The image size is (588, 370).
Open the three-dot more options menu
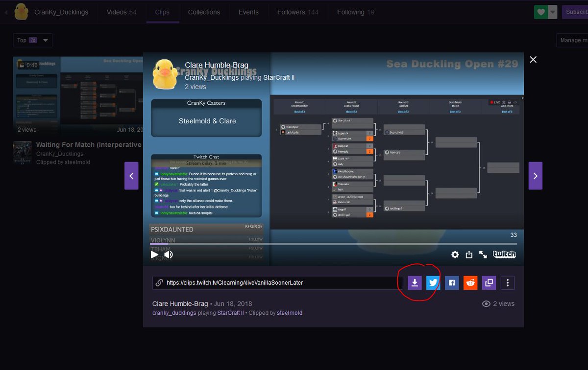(x=508, y=282)
